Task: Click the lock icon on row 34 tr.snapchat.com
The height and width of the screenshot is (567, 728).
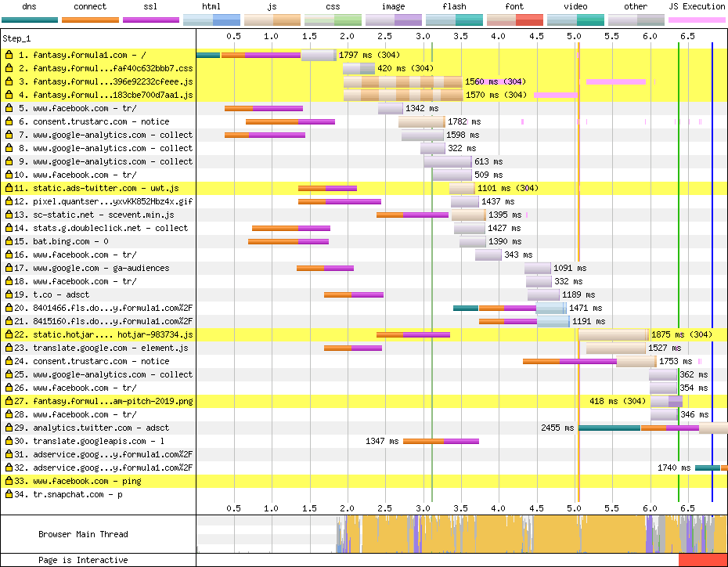Action: tap(9, 494)
